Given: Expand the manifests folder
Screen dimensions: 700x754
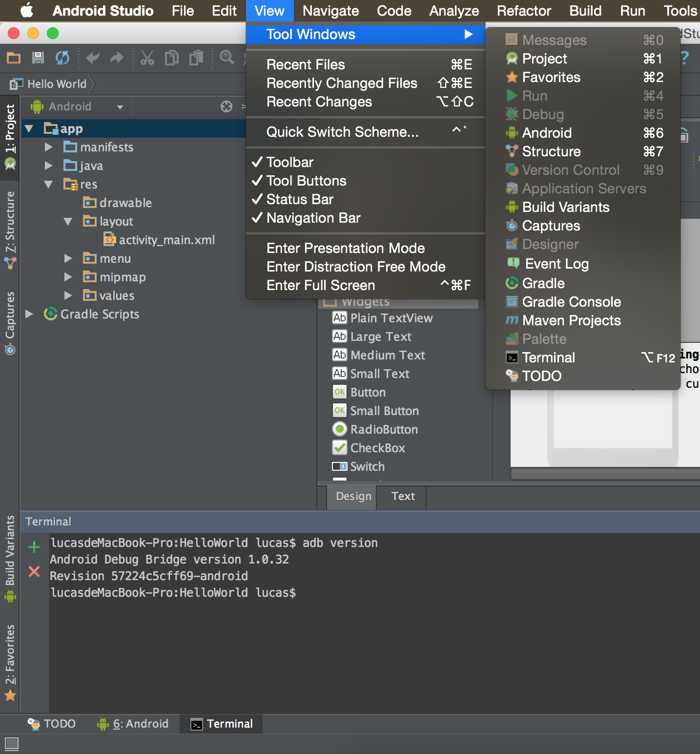Looking at the screenshot, I should [x=48, y=147].
